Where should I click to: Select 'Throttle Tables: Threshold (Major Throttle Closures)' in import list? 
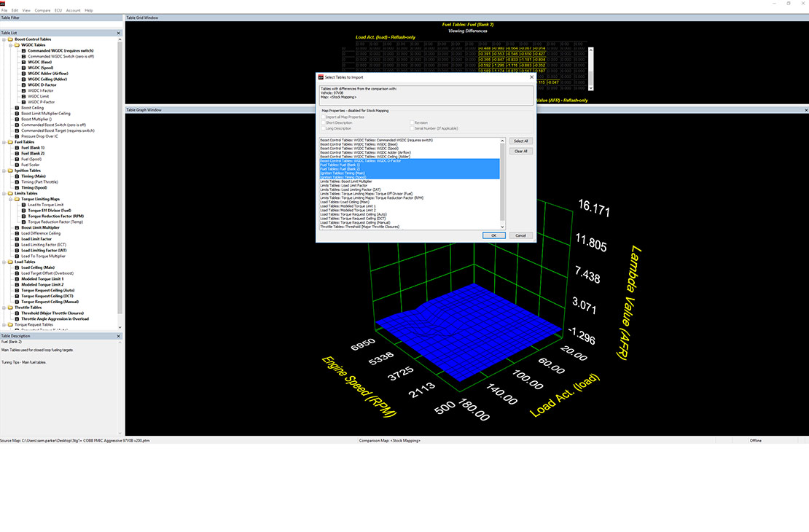[x=410, y=227]
